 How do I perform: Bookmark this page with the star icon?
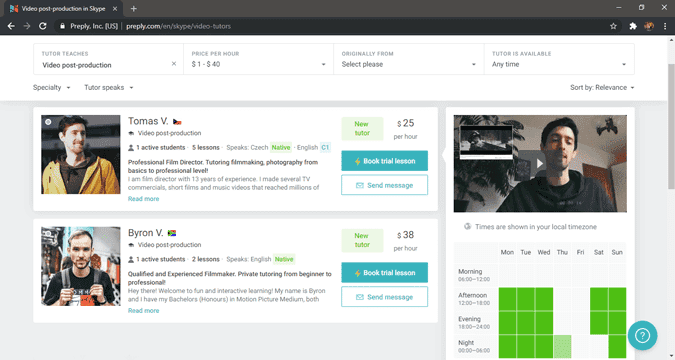point(613,26)
